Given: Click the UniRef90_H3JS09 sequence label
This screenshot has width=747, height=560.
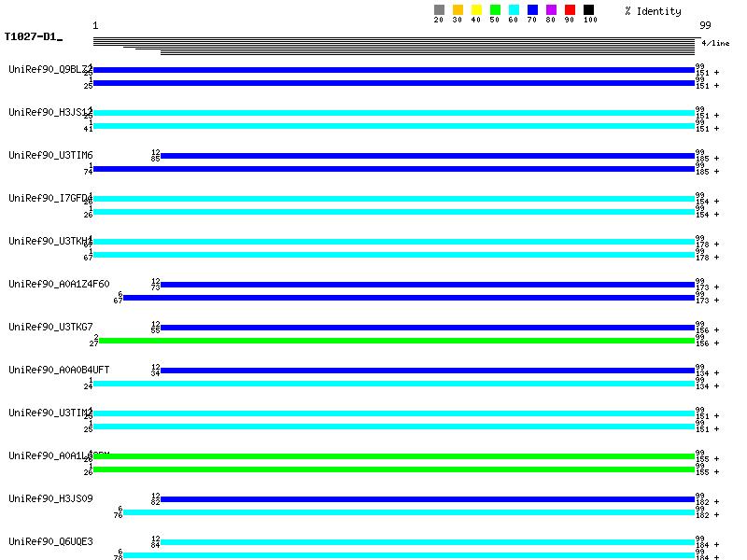Looking at the screenshot, I should tap(50, 498).
